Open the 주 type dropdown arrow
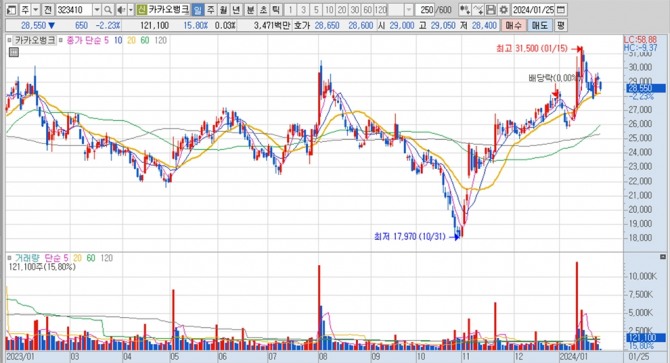This screenshot has width=670, height=363. [36, 9]
